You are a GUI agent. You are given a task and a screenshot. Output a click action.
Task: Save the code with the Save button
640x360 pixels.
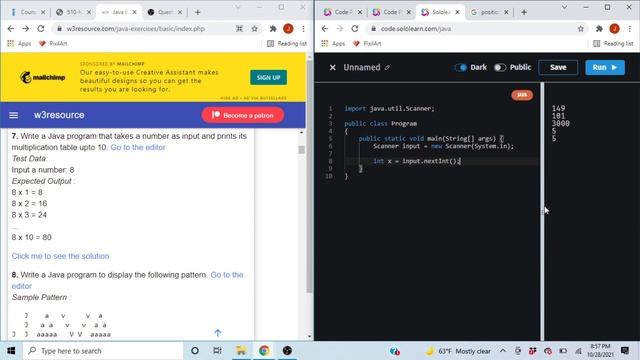(558, 67)
